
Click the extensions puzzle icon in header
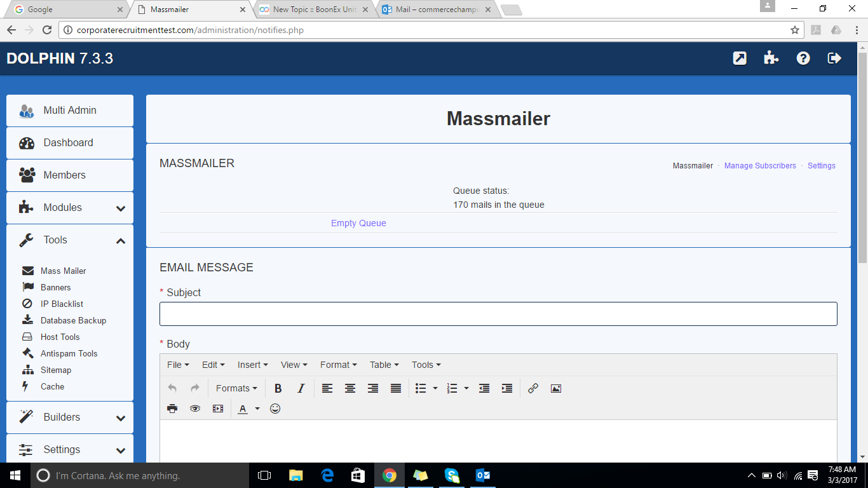coord(771,58)
